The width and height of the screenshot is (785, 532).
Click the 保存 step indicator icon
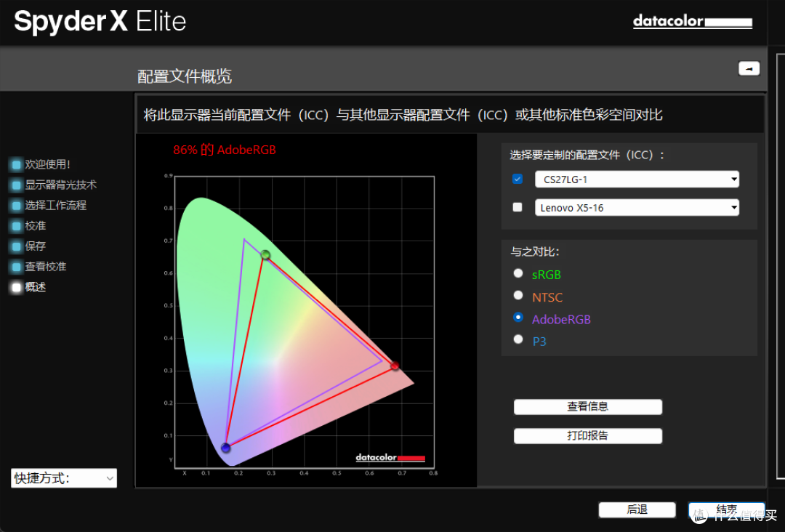[17, 246]
